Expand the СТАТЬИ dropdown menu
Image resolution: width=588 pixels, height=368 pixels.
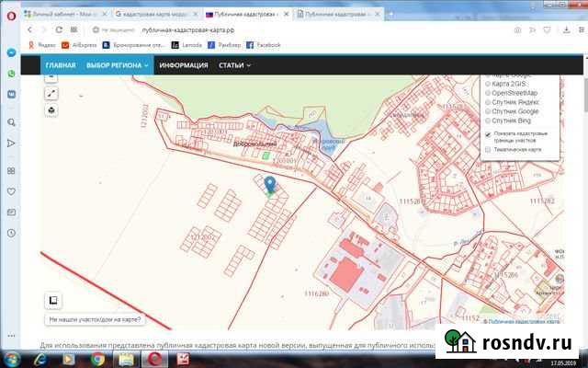tap(234, 65)
